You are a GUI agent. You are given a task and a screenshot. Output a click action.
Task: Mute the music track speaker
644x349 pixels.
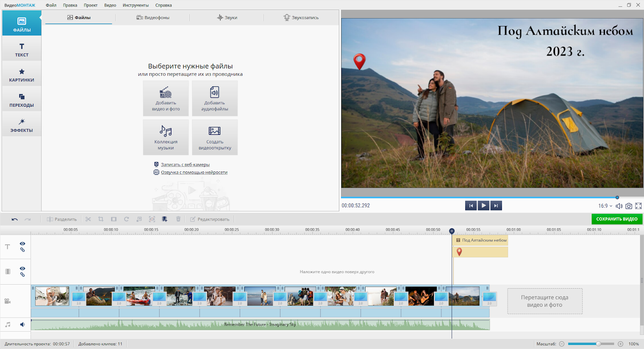(23, 324)
